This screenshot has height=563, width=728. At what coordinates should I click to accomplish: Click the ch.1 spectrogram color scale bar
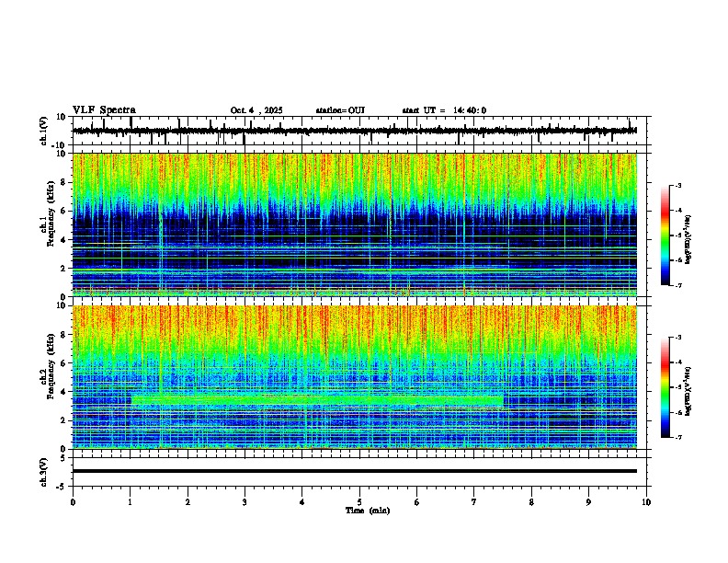pyautogui.click(x=665, y=236)
